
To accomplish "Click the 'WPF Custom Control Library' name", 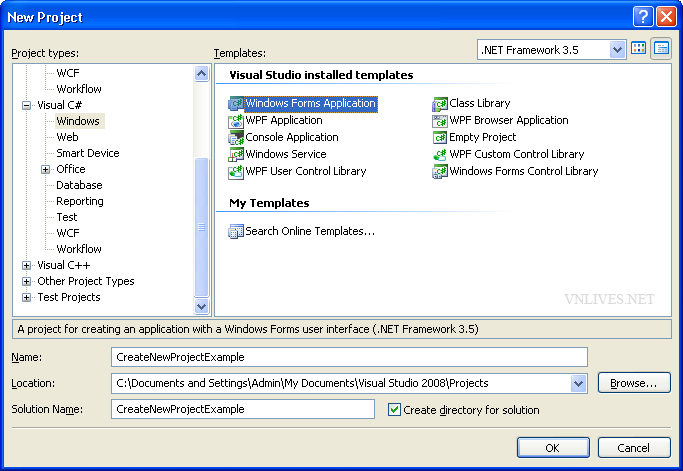I will coord(517,154).
